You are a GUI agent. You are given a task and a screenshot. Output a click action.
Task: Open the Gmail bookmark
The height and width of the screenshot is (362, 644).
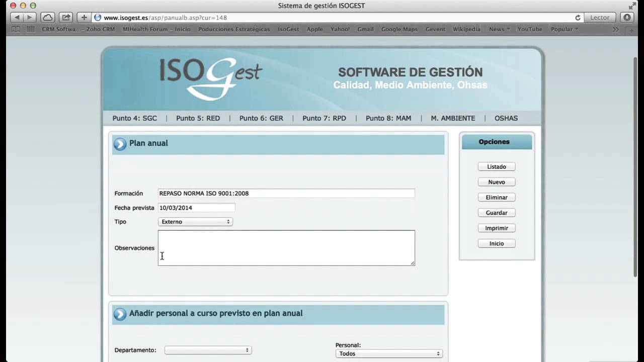coord(365,29)
